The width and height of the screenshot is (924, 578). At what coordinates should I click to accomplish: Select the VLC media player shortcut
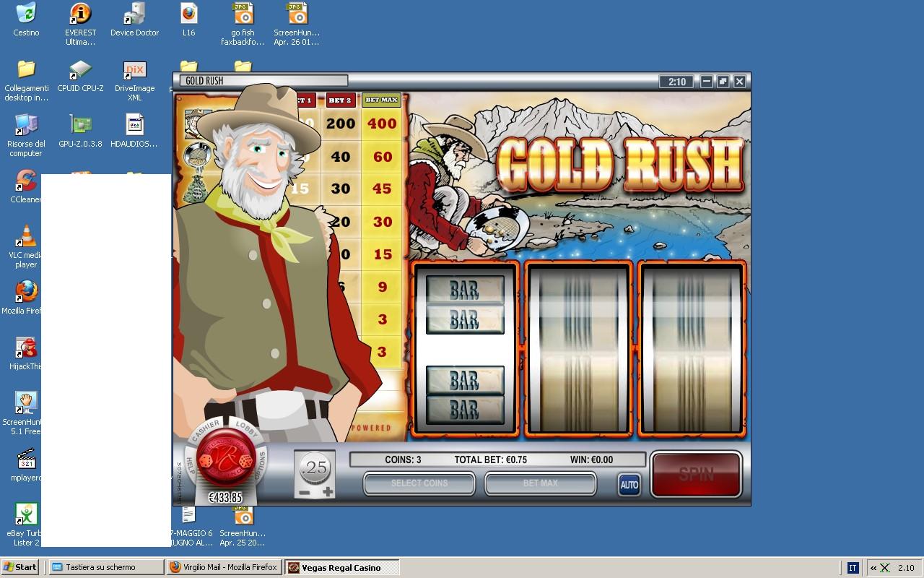click(x=25, y=247)
